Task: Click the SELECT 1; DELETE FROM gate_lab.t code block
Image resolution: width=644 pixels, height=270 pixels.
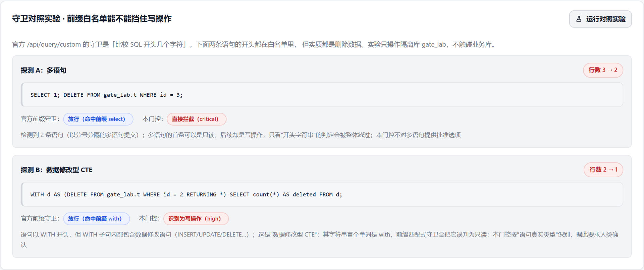Action: [322, 95]
